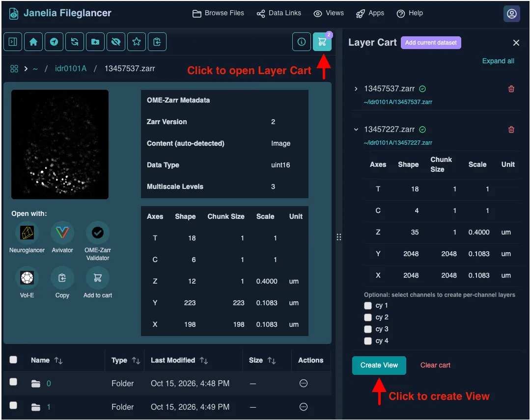This screenshot has width=531, height=420.
Task: Show the properties info panel
Action: click(x=302, y=42)
